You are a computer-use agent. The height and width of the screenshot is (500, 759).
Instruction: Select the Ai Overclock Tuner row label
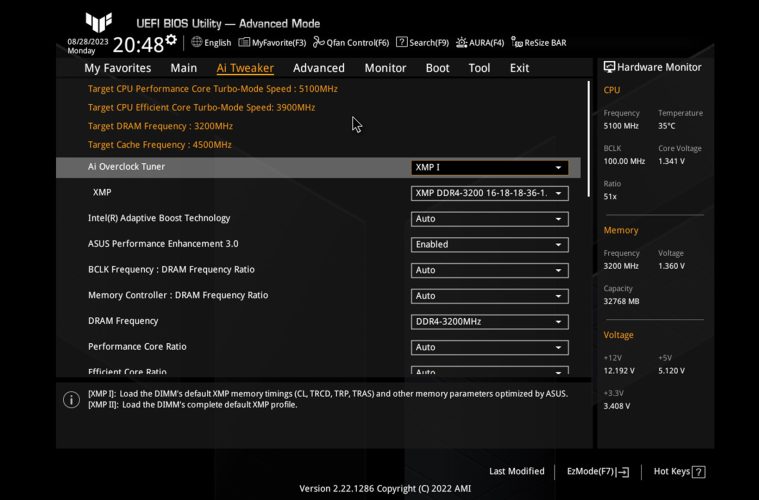coord(126,167)
